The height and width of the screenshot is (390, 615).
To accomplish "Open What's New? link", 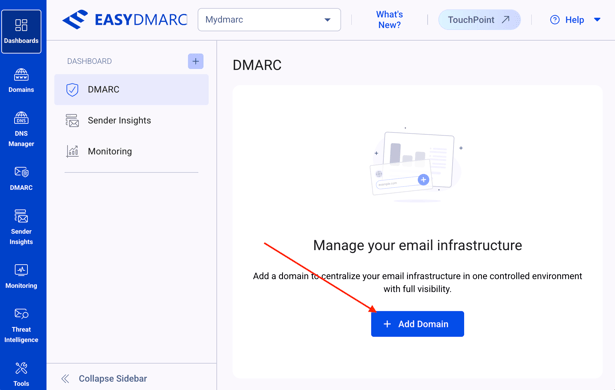I will point(389,20).
